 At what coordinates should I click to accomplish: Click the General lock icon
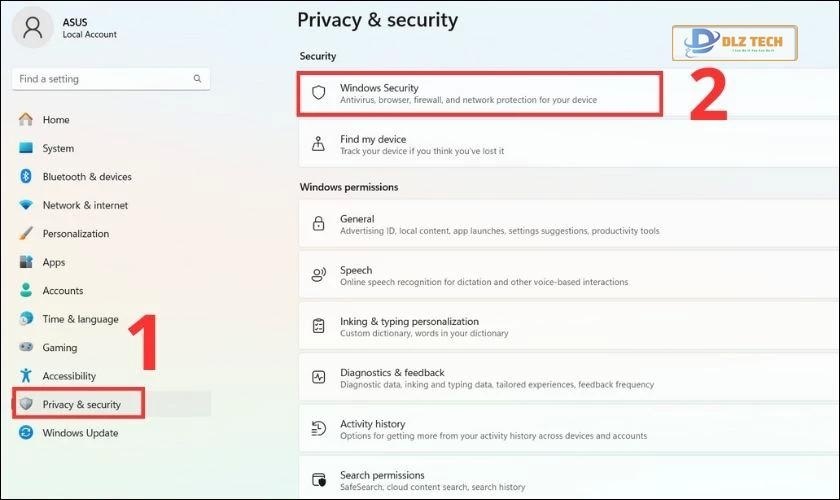click(319, 223)
